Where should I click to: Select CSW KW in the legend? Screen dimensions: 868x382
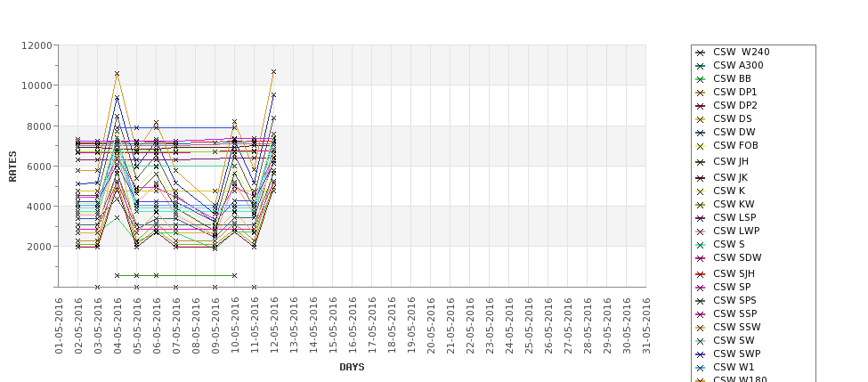(734, 204)
